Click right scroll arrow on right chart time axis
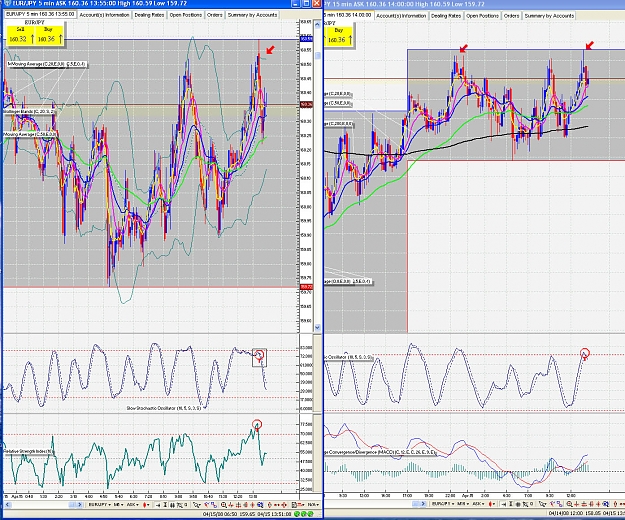This screenshot has height=520, width=625. (423, 504)
